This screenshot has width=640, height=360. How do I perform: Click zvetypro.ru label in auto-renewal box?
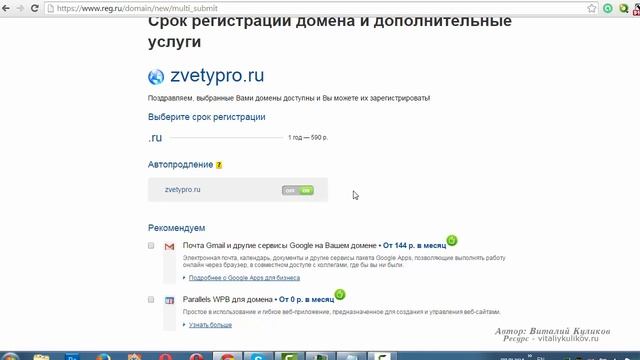pos(182,190)
